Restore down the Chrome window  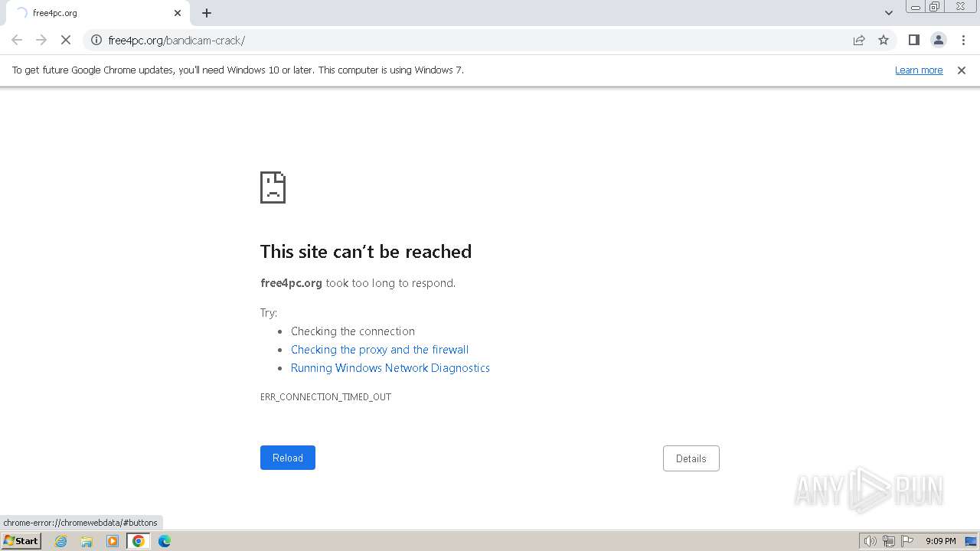pyautogui.click(x=935, y=7)
